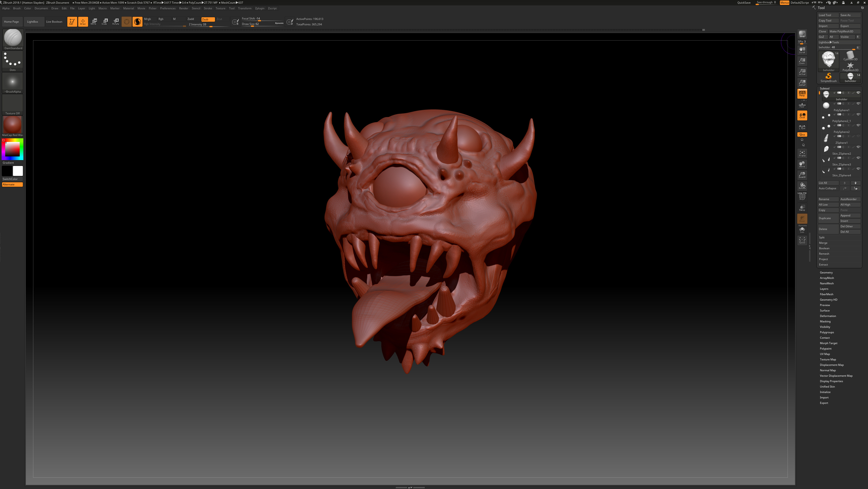
Task: Click the BPR render icon
Action: pos(802,34)
